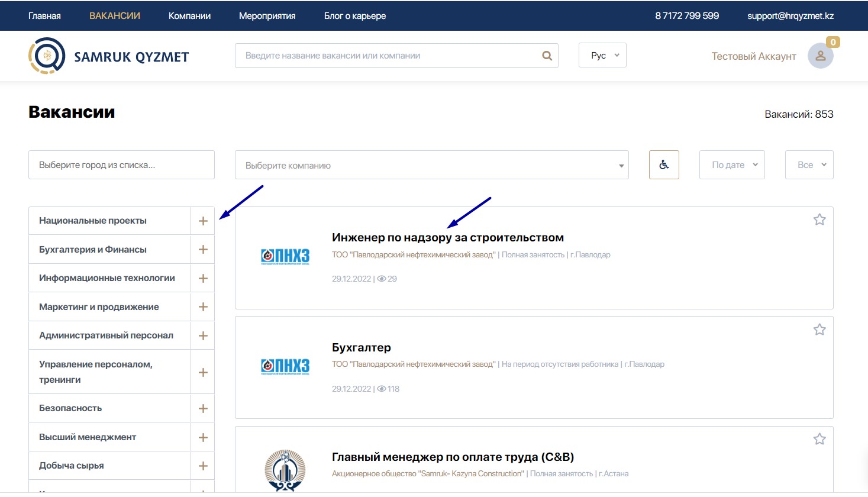
Task: Expand Бухгалтерия и Финансы category
Action: (x=203, y=250)
